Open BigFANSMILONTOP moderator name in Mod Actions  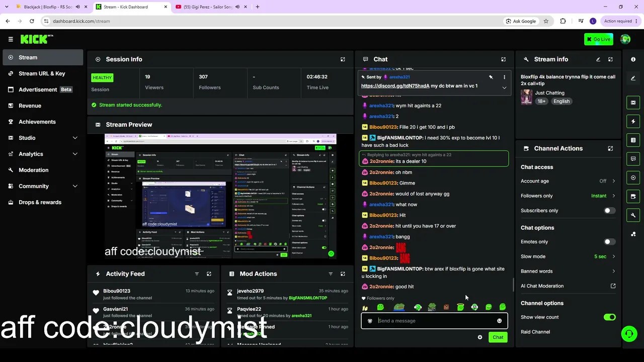(308, 298)
